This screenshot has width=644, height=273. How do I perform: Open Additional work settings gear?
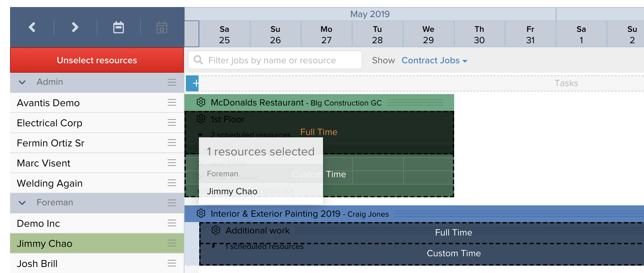pos(216,230)
